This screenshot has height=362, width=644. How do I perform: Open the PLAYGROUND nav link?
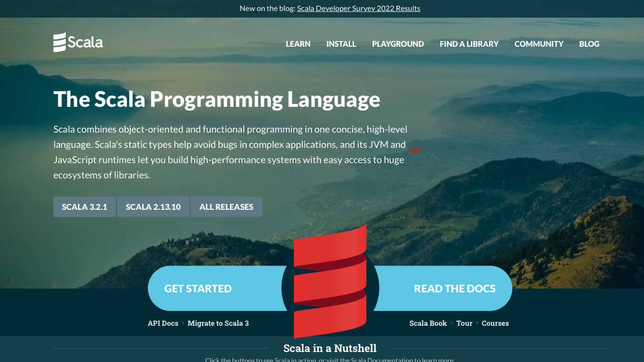point(398,44)
